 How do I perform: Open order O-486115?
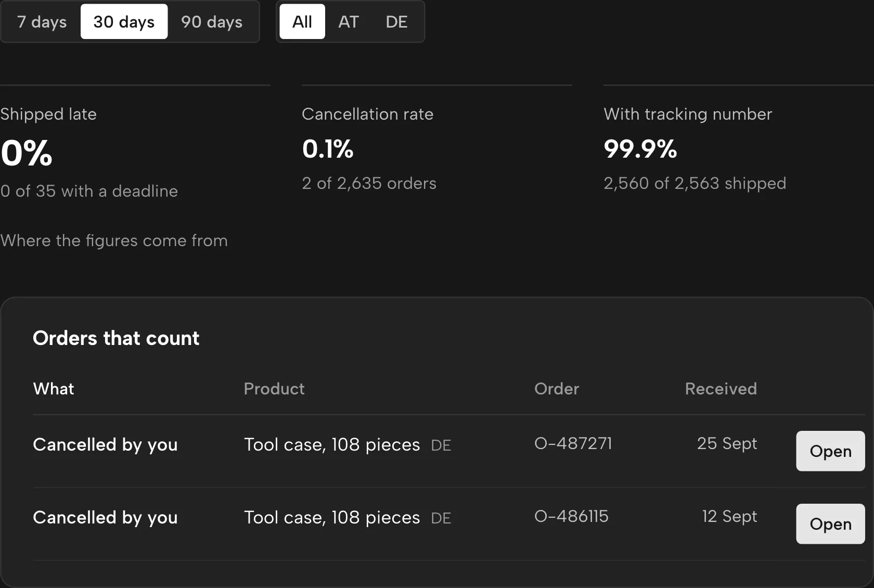pyautogui.click(x=830, y=524)
